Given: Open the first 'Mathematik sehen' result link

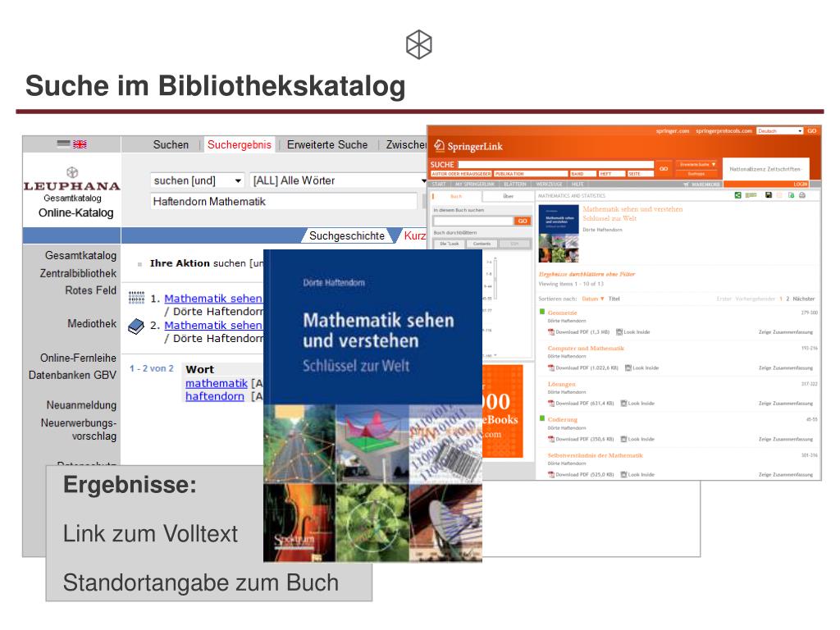Looking at the screenshot, I should tap(213, 299).
